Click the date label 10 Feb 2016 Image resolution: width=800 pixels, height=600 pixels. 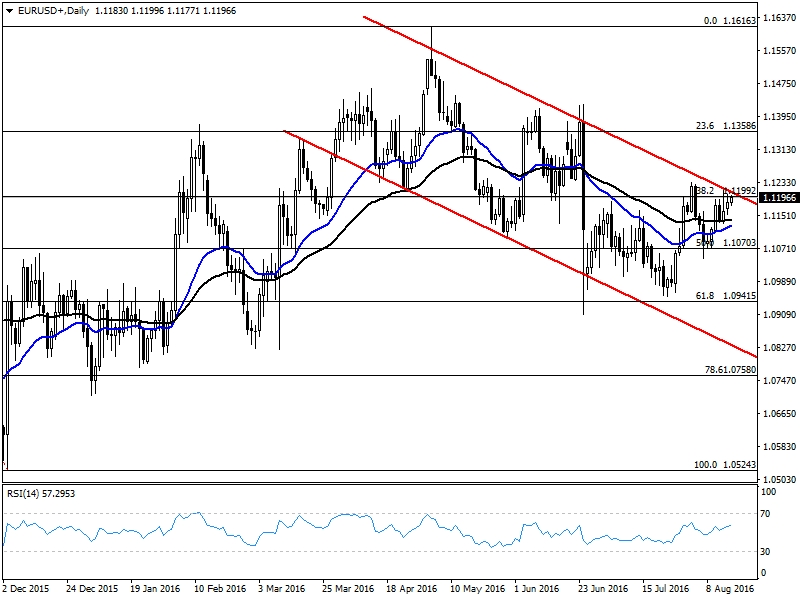click(220, 588)
